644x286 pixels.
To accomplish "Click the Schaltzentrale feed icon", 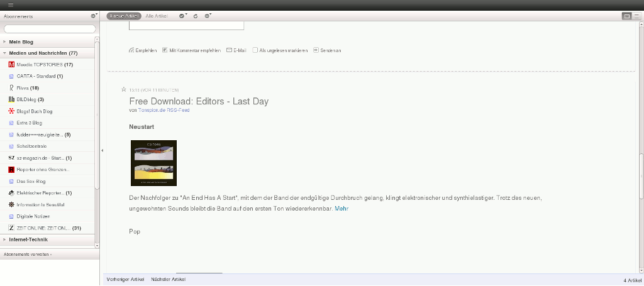I will click(11, 146).
